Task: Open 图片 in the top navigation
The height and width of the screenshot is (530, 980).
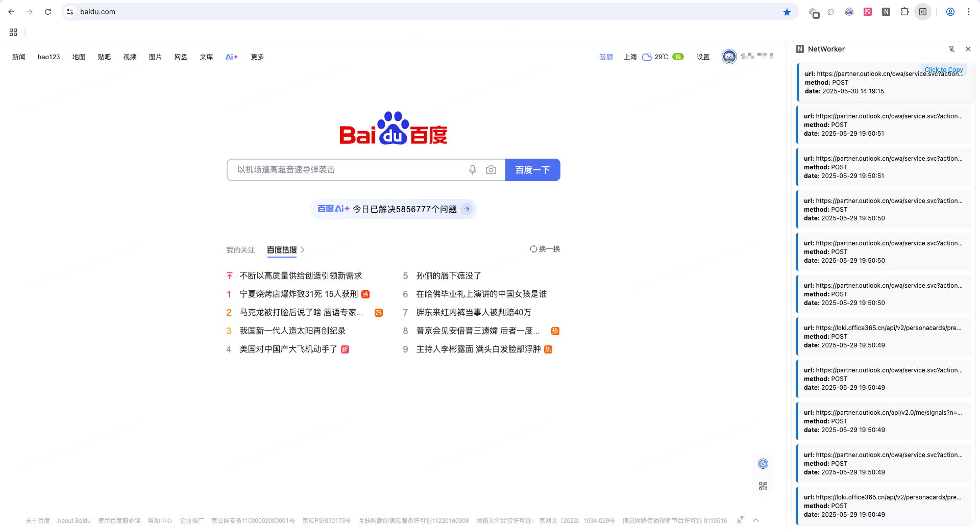Action: point(155,57)
